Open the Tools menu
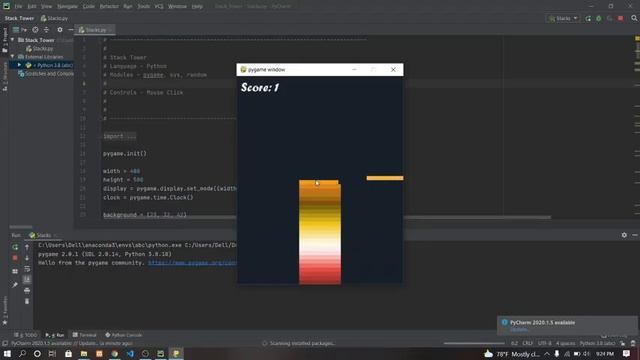The image size is (640, 360). [143, 7]
